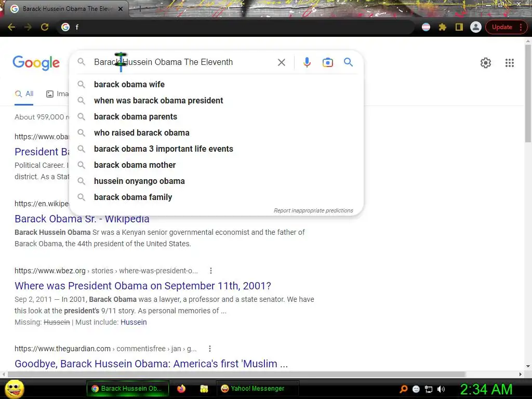
Task: Start voice search with microphone icon
Action: click(307, 62)
